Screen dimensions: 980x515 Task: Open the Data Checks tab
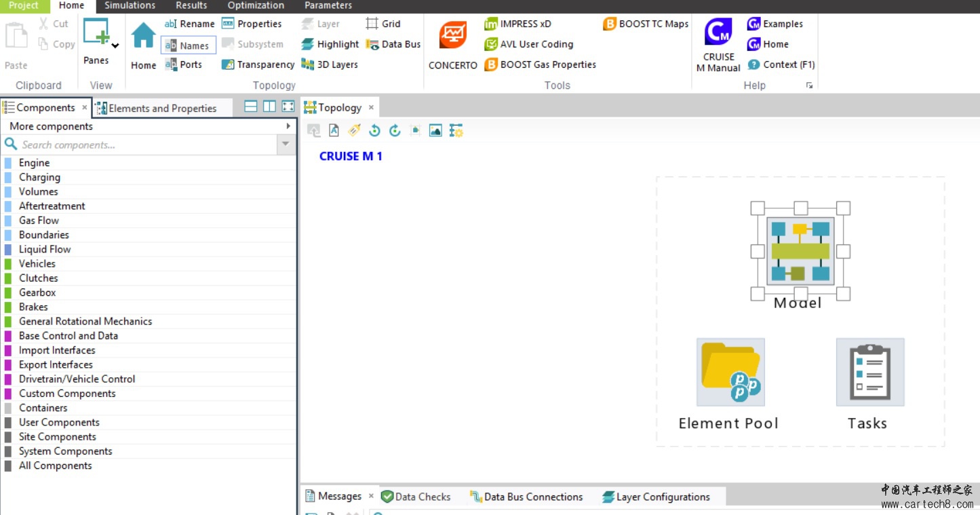click(x=416, y=497)
